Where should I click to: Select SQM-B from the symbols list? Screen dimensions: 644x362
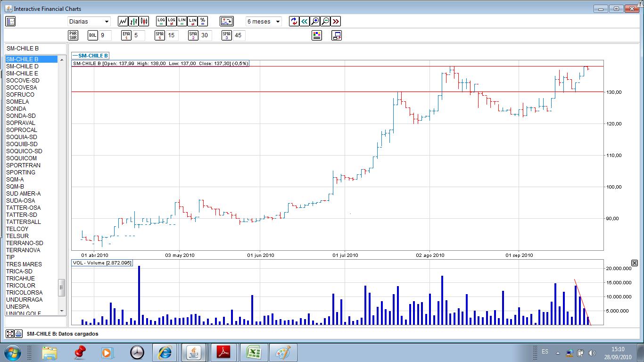(x=15, y=187)
